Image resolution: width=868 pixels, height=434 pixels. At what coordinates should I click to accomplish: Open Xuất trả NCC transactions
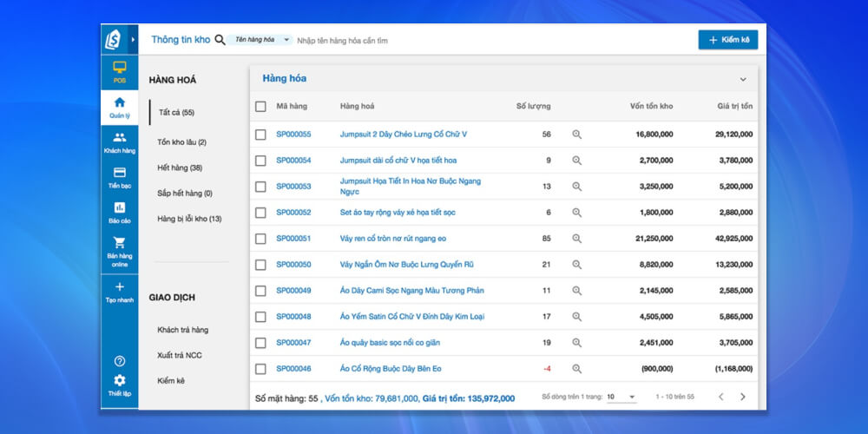tap(180, 355)
